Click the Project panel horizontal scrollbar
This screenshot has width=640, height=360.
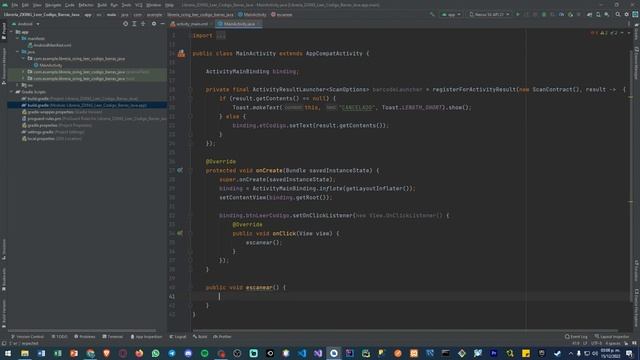pos(82,331)
